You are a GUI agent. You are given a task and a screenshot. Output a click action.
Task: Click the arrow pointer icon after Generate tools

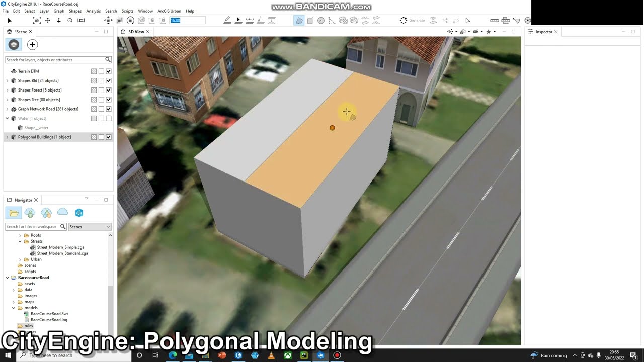pos(467,21)
